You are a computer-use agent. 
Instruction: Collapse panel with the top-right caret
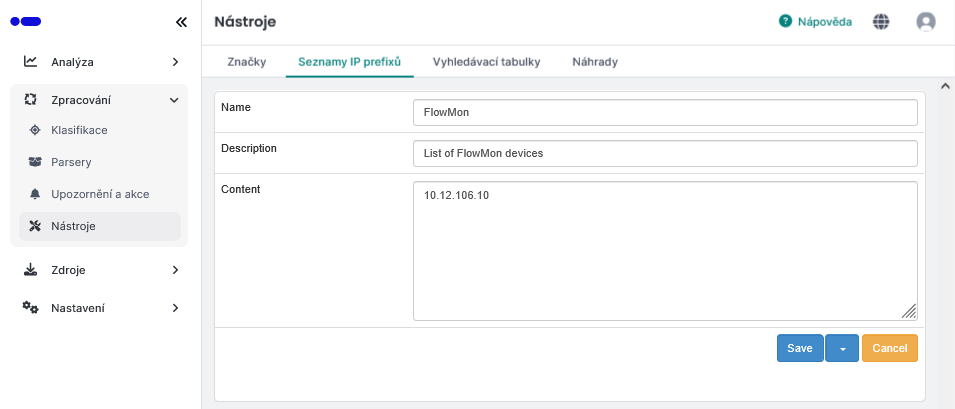(945, 86)
